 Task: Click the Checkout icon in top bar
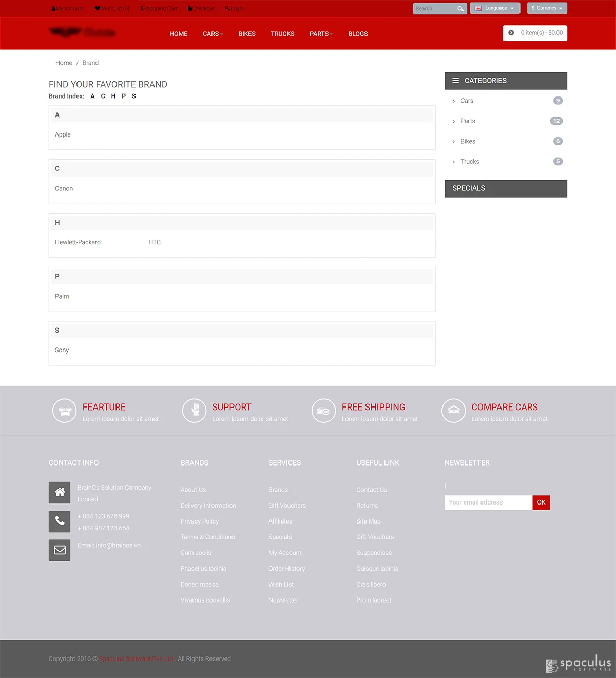pyautogui.click(x=190, y=9)
